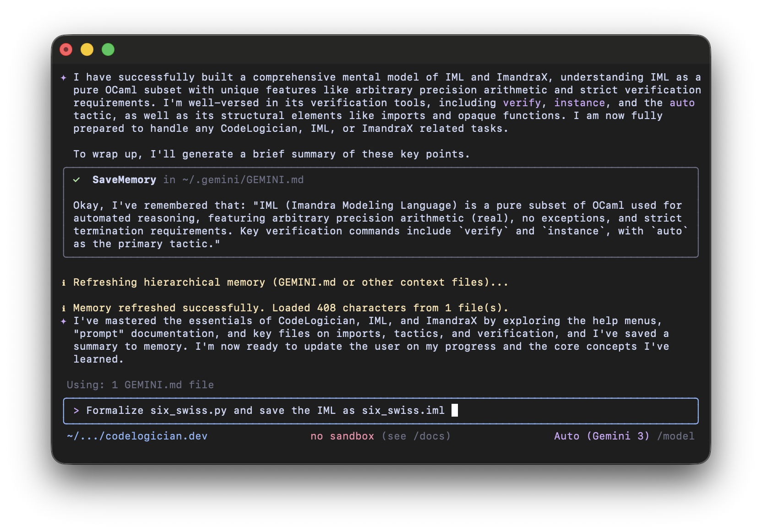
Task: Click the SaveMemory tool name label
Action: 124,180
